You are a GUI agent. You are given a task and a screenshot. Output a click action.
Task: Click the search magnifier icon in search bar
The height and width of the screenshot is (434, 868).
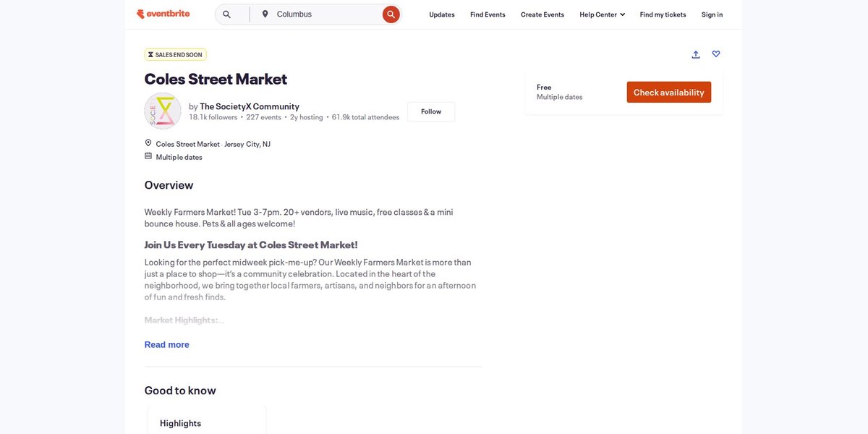point(226,14)
